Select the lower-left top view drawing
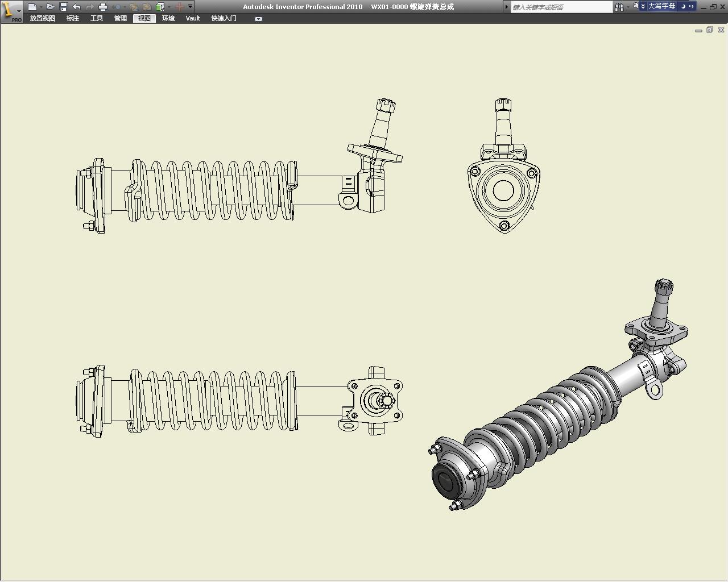This screenshot has height=582, width=728. tap(239, 402)
